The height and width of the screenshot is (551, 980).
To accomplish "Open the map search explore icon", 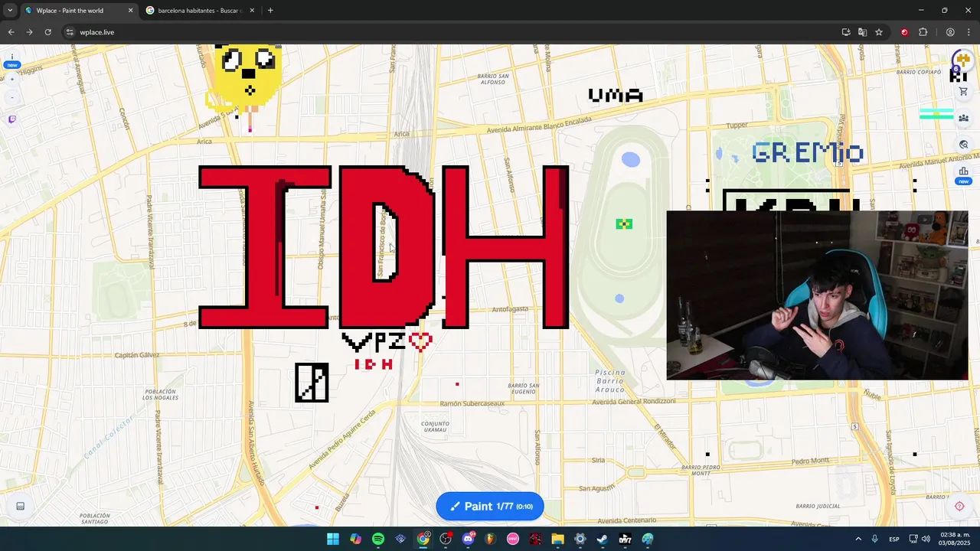I will pos(963,144).
